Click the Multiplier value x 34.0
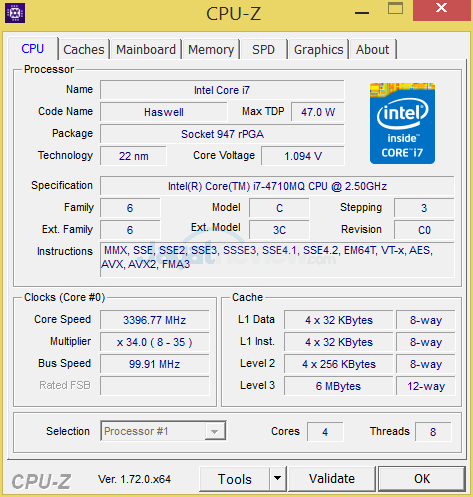 coord(155,342)
